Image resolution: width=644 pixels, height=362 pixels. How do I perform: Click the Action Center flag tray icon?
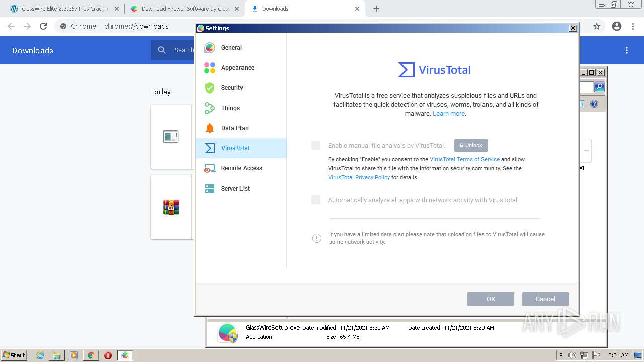(596, 355)
